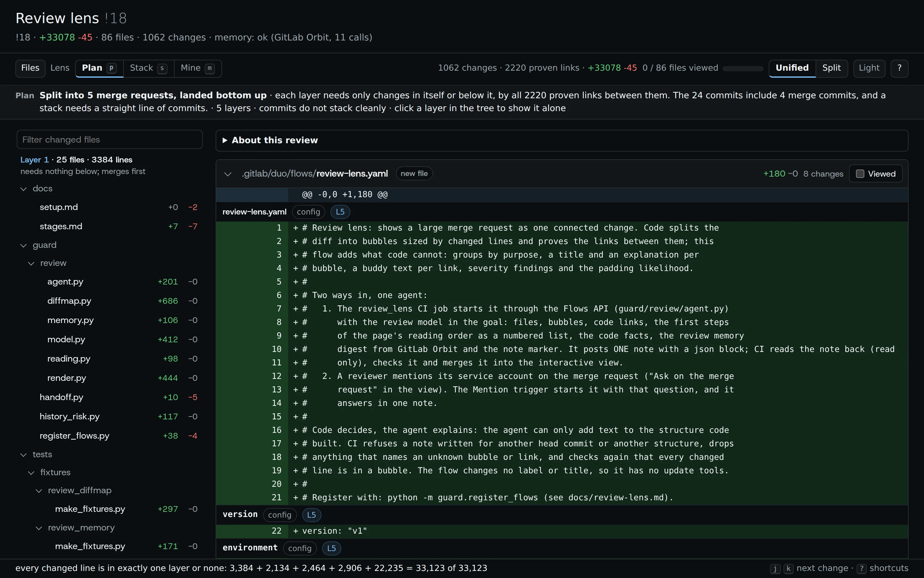Switch to the Plan tab

(99, 68)
